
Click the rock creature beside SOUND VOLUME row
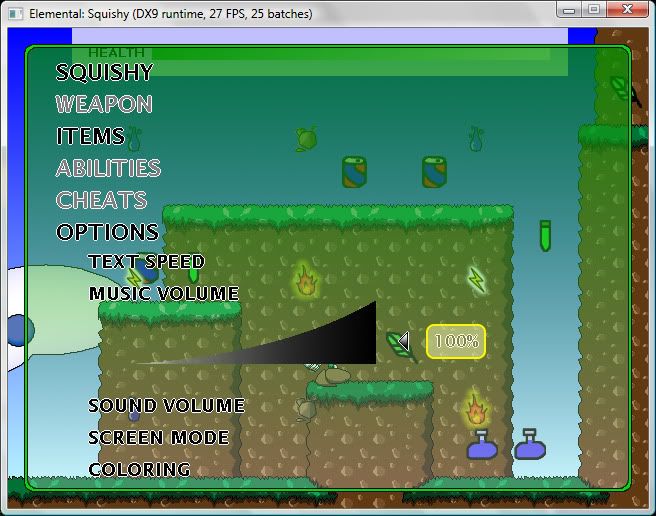point(306,409)
